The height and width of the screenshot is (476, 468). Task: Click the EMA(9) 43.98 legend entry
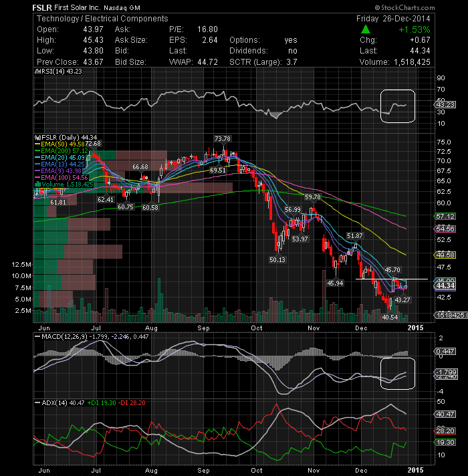pyautogui.click(x=61, y=171)
